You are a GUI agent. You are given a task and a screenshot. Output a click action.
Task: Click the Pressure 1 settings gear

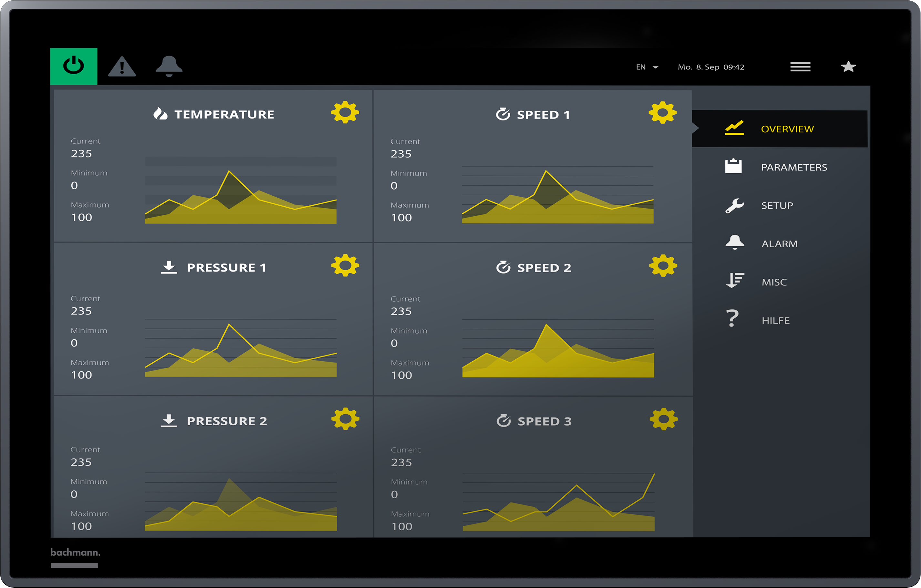(345, 265)
